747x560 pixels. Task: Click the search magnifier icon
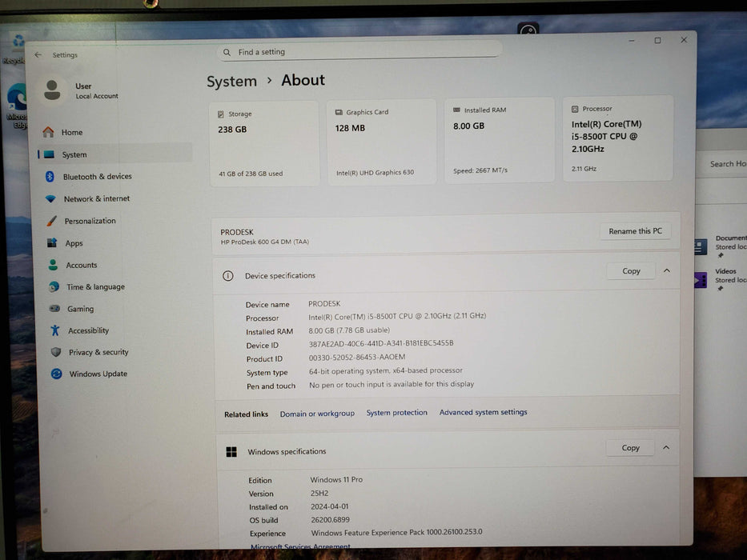point(227,52)
